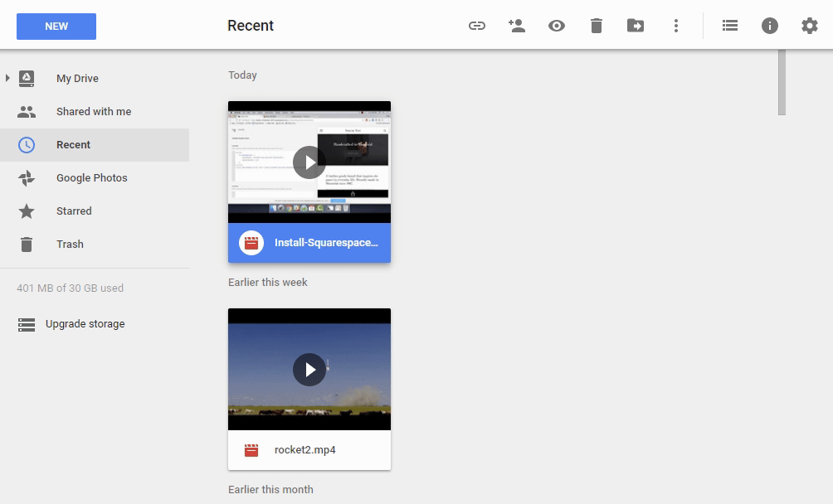Expand the My Drive tree arrow
This screenshot has width=833, height=504.
[7, 78]
